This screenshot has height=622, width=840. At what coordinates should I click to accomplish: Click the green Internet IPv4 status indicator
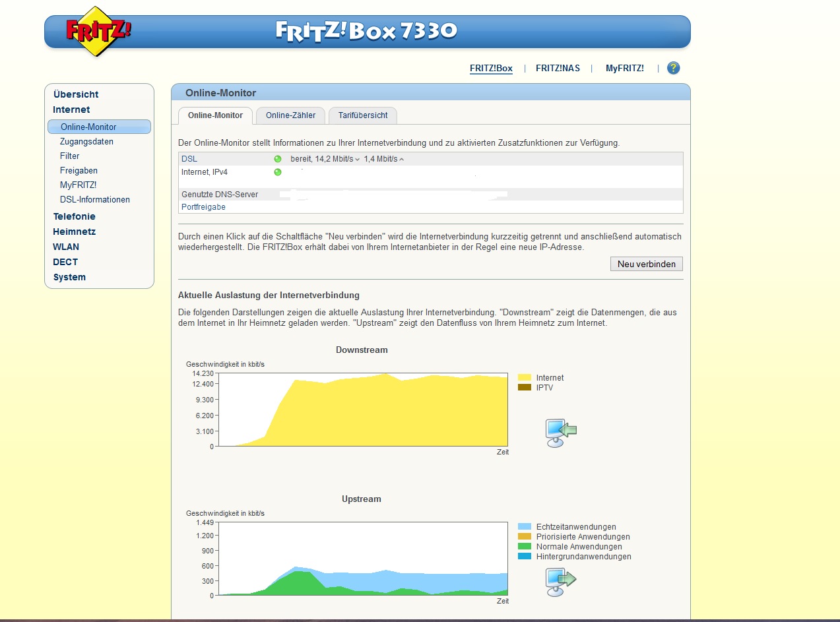[x=278, y=172]
